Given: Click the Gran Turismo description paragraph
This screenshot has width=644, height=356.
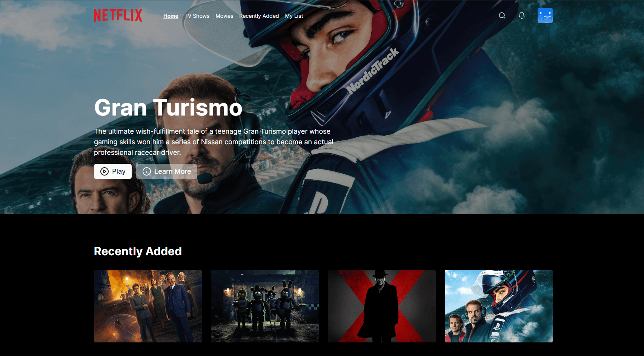Looking at the screenshot, I should [214, 142].
